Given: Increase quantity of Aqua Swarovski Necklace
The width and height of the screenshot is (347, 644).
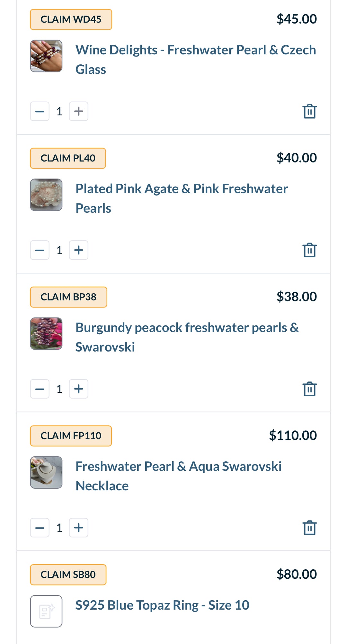Looking at the screenshot, I should point(78,528).
